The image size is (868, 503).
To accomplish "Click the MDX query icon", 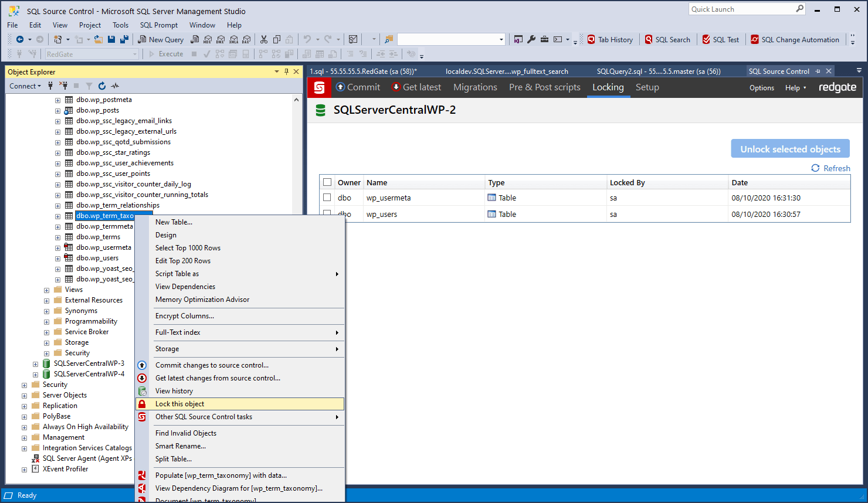I will tap(208, 39).
